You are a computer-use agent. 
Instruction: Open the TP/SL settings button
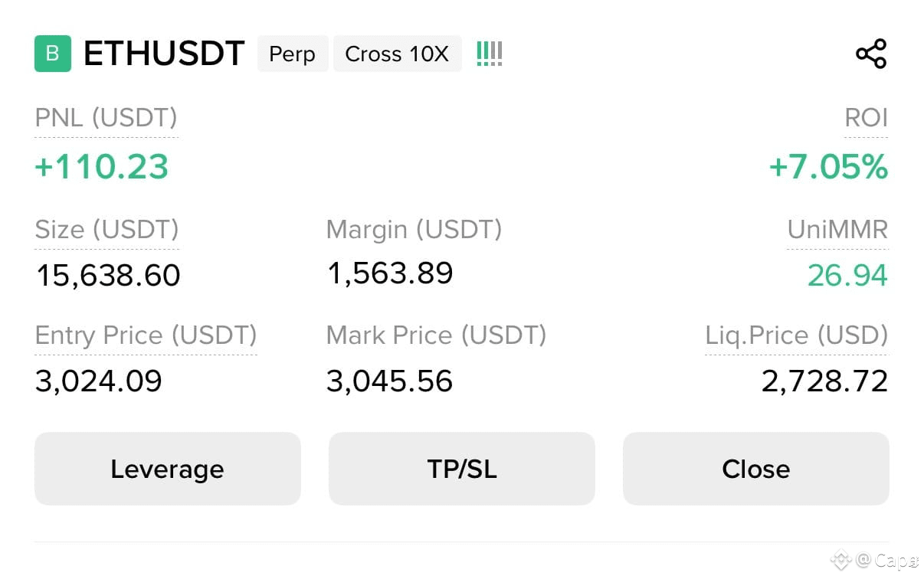coord(462,469)
